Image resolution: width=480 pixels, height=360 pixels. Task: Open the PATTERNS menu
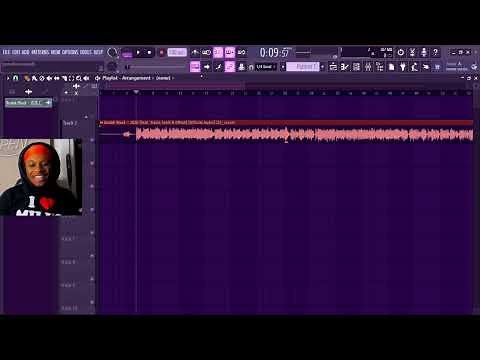(40, 52)
